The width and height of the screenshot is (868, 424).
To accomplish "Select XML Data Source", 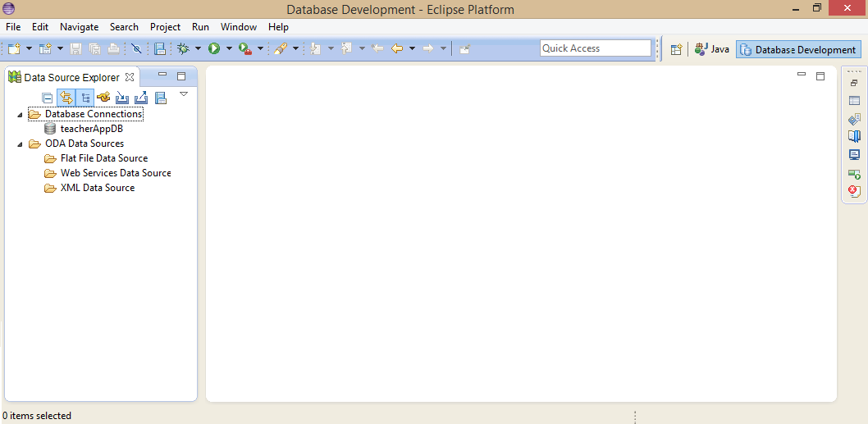I will [x=98, y=188].
